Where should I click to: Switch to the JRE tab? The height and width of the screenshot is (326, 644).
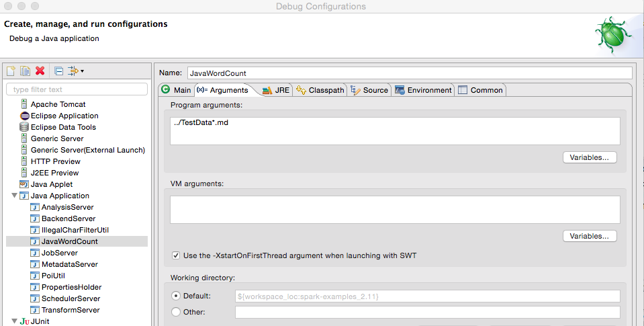pyautogui.click(x=276, y=90)
